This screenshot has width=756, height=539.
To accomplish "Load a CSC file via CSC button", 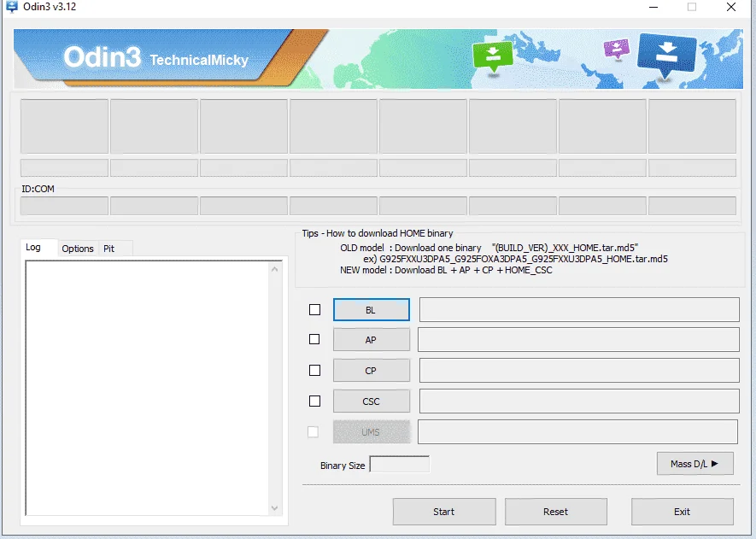I will 372,401.
